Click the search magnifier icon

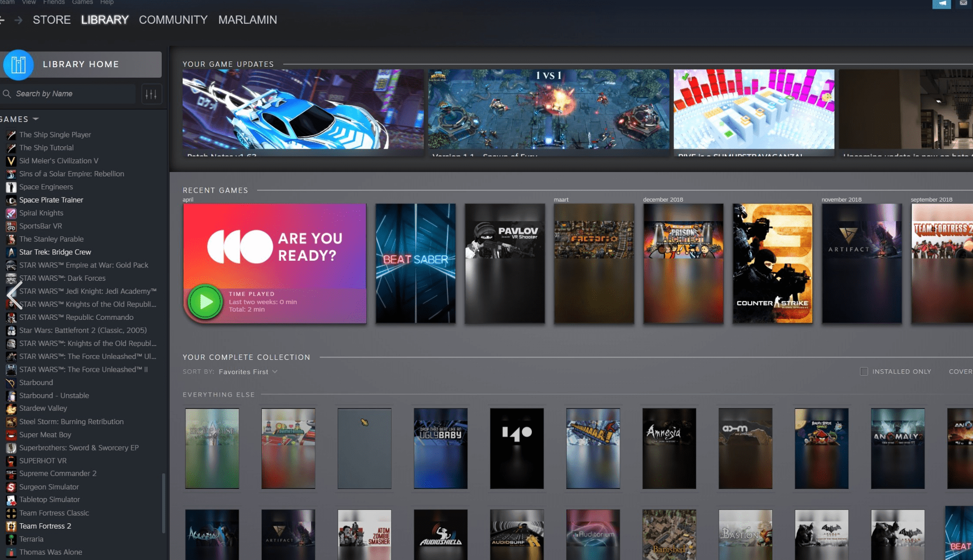[x=7, y=94]
